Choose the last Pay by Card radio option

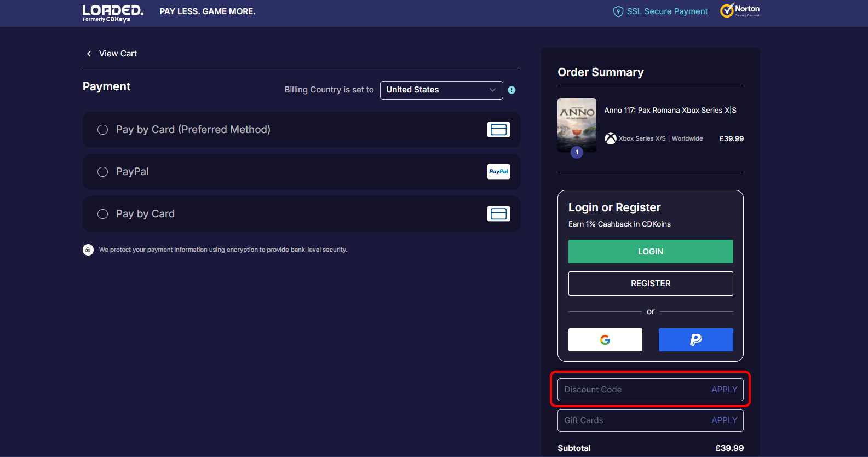(103, 214)
